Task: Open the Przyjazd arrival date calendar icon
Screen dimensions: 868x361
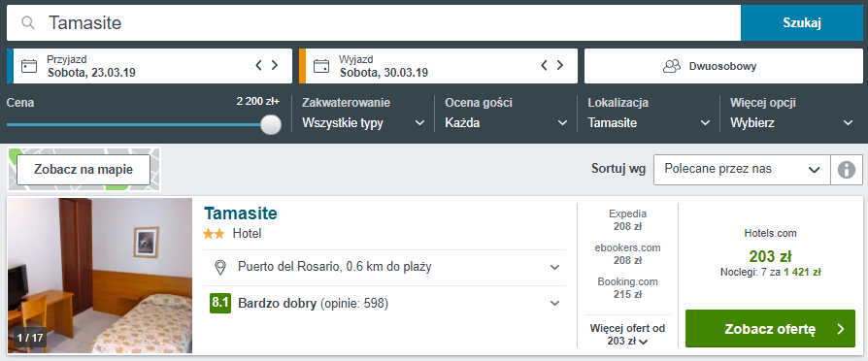Action: click(29, 66)
